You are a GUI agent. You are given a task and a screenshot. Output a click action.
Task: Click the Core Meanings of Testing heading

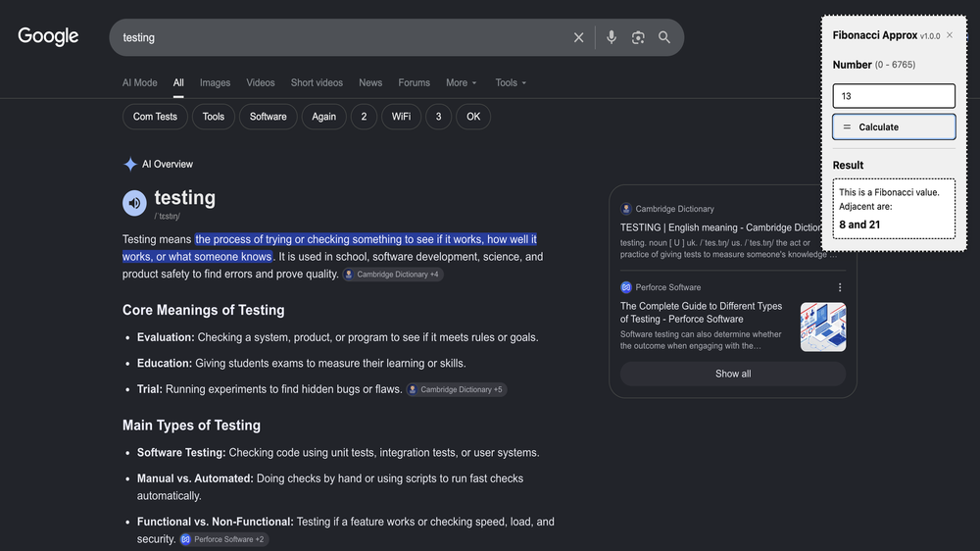click(x=203, y=310)
